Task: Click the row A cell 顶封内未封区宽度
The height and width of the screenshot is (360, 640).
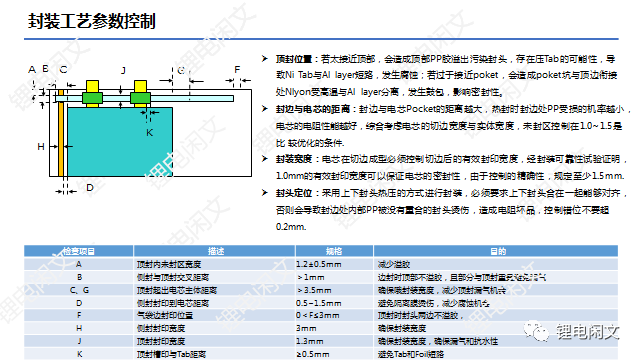Action: click(x=169, y=264)
